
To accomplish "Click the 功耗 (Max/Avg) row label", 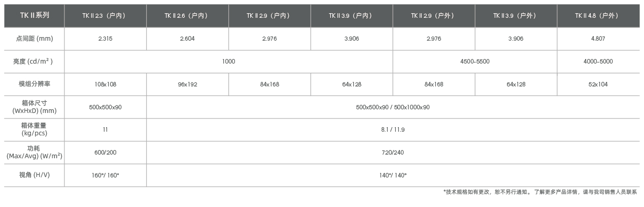I will click(x=34, y=153).
